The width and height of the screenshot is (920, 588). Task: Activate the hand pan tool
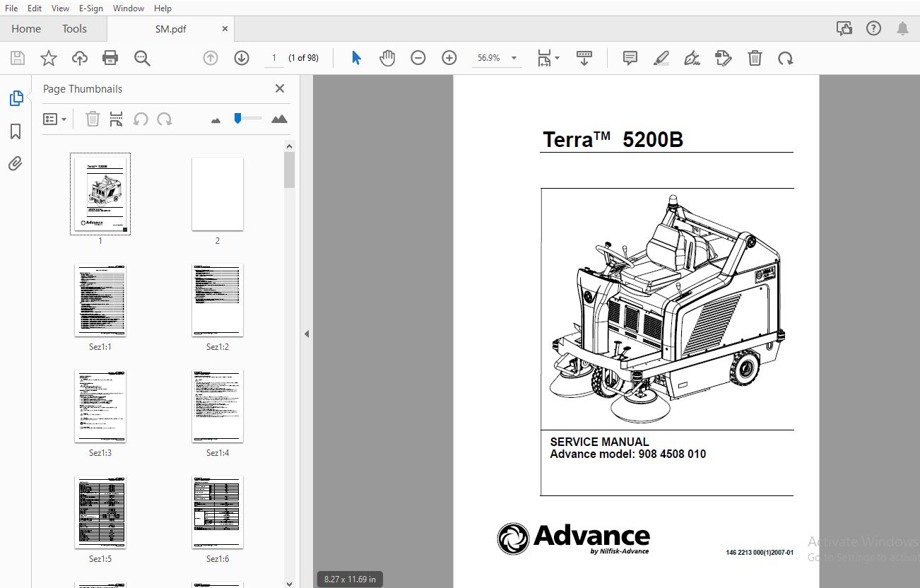387,58
